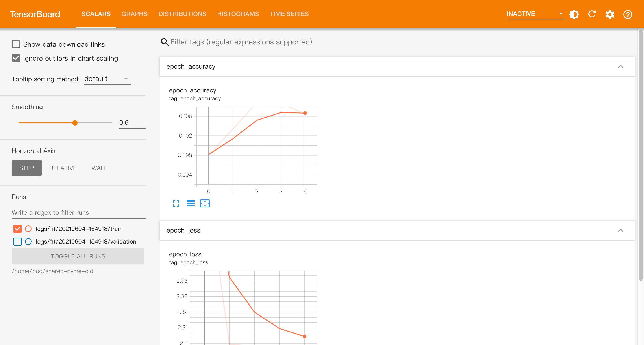Collapse the epoch_accuracy section
644x345 pixels.
coord(620,66)
